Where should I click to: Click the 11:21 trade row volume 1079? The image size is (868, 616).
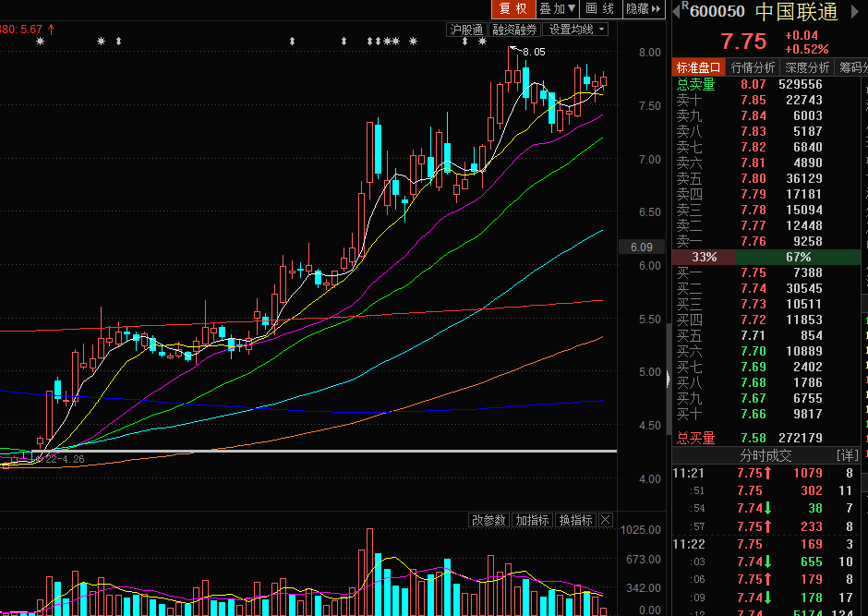tap(808, 473)
